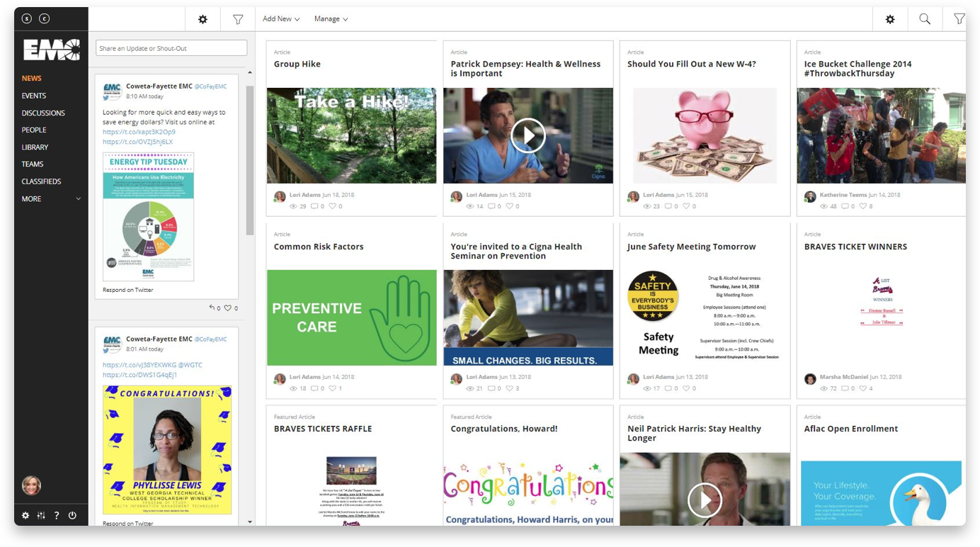Click the power logout icon
The height and width of the screenshot is (547, 980).
[72, 515]
